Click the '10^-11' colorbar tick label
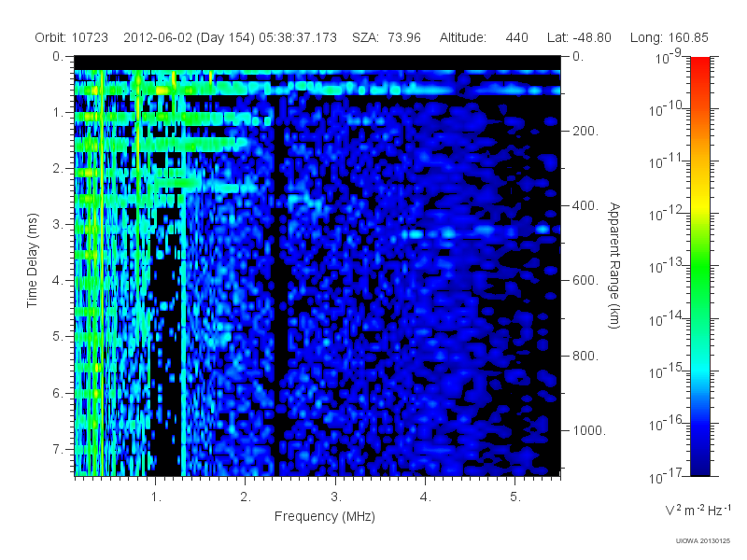The image size is (747, 560). coord(665,161)
